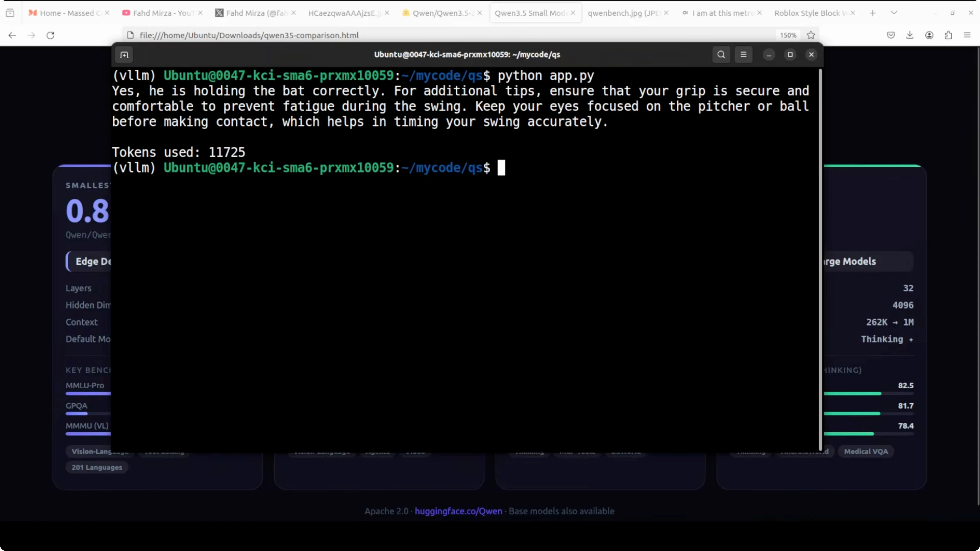The width and height of the screenshot is (980, 551).
Task: Open the browser downloads panel
Action: pos(910,35)
